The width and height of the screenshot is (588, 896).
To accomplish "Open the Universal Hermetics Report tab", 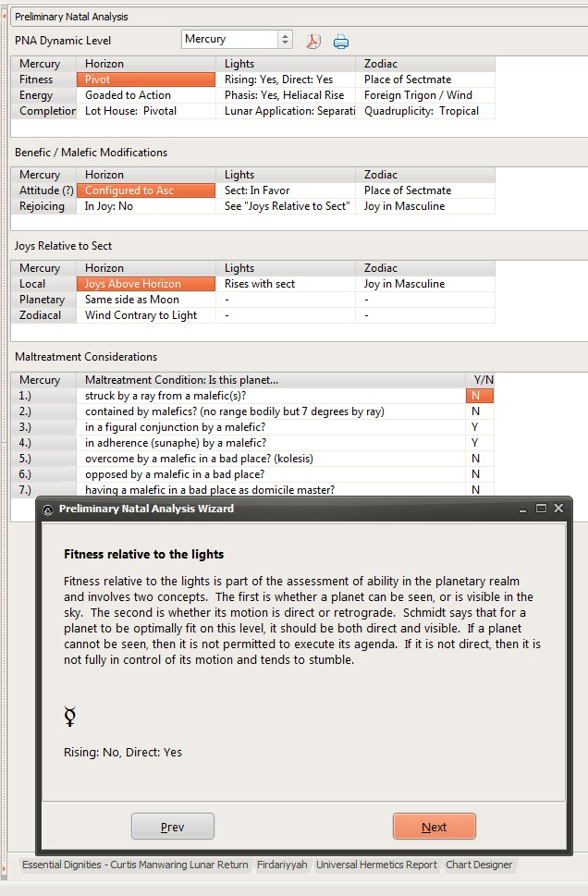I will [376, 865].
